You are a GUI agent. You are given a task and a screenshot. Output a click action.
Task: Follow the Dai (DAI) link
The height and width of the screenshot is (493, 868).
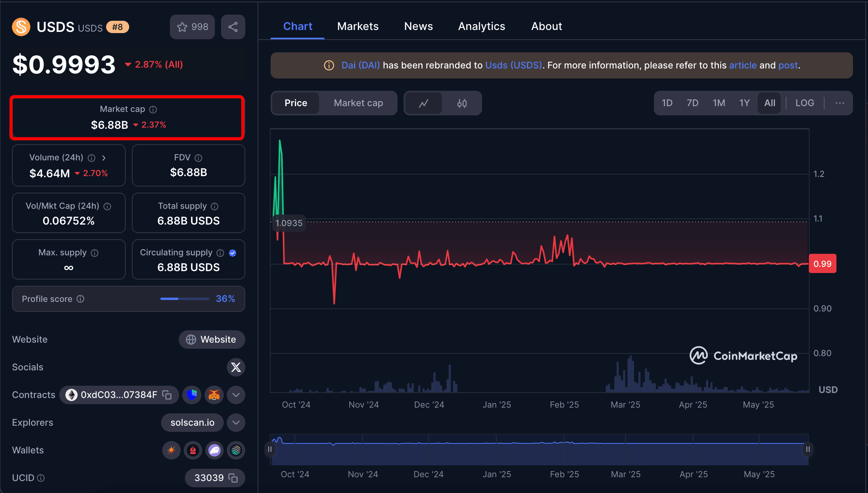point(361,65)
